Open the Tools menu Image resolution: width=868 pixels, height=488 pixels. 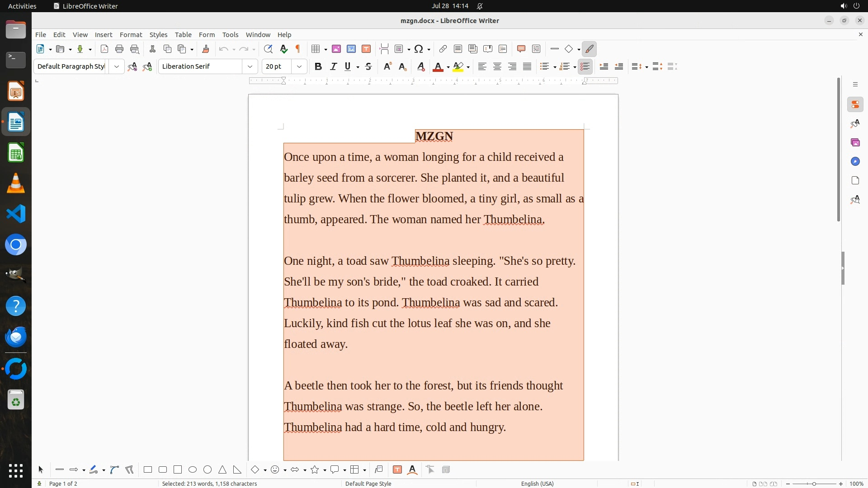pos(230,35)
